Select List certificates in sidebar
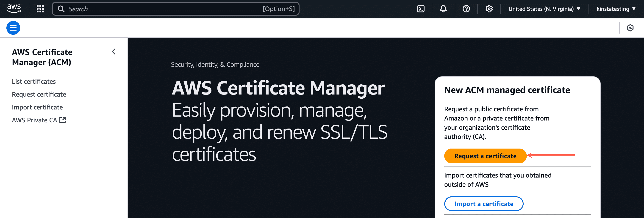This screenshot has height=218, width=644. coord(34,81)
